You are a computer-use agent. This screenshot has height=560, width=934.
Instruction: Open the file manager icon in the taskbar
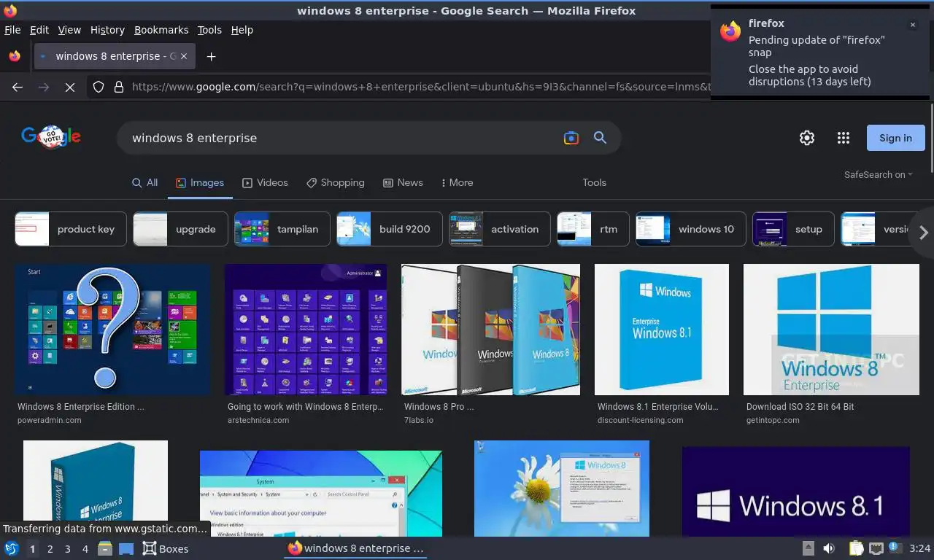point(105,548)
